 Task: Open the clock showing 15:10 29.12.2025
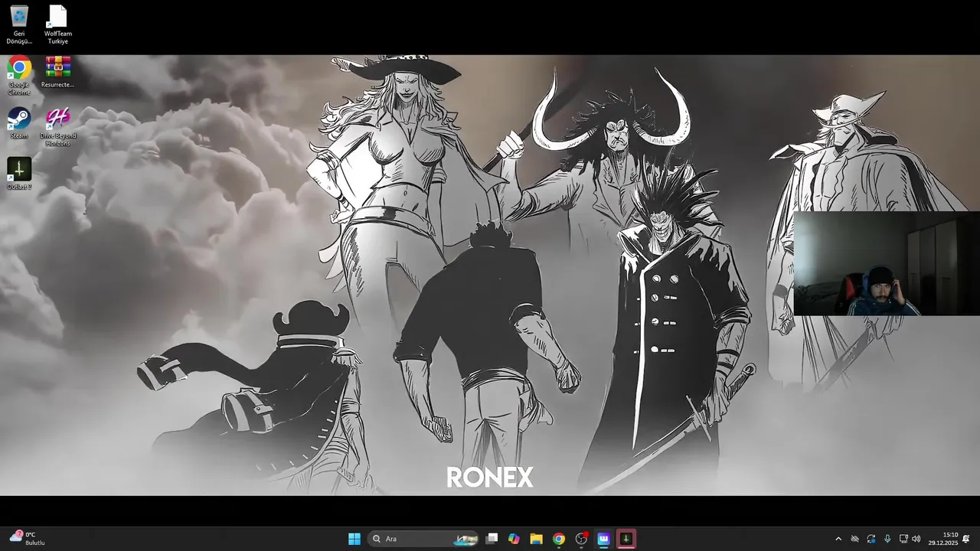point(943,539)
